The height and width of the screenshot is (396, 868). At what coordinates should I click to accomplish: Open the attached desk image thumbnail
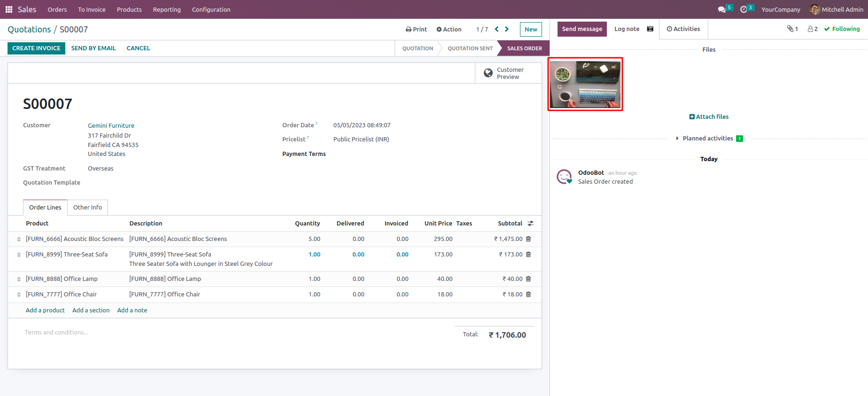(585, 85)
